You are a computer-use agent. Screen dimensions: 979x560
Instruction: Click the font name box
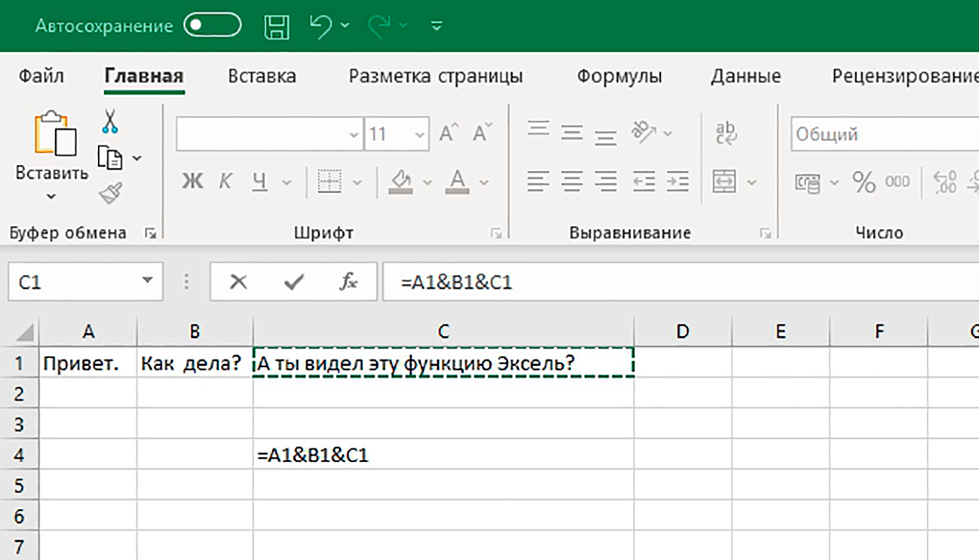(x=269, y=134)
